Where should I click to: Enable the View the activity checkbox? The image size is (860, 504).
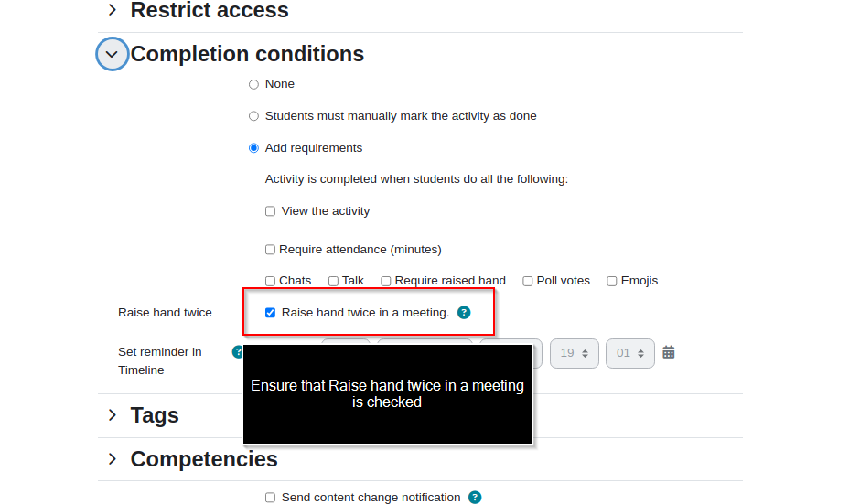click(x=271, y=211)
